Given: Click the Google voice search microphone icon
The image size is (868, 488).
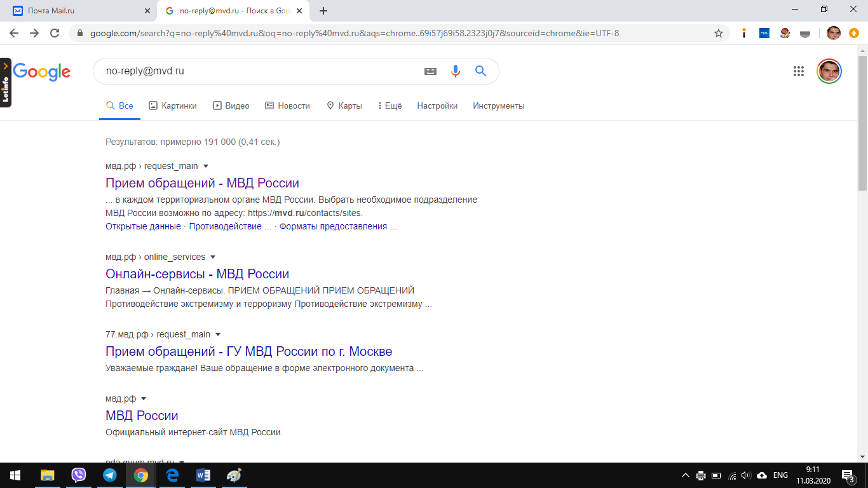Looking at the screenshot, I should click(455, 71).
